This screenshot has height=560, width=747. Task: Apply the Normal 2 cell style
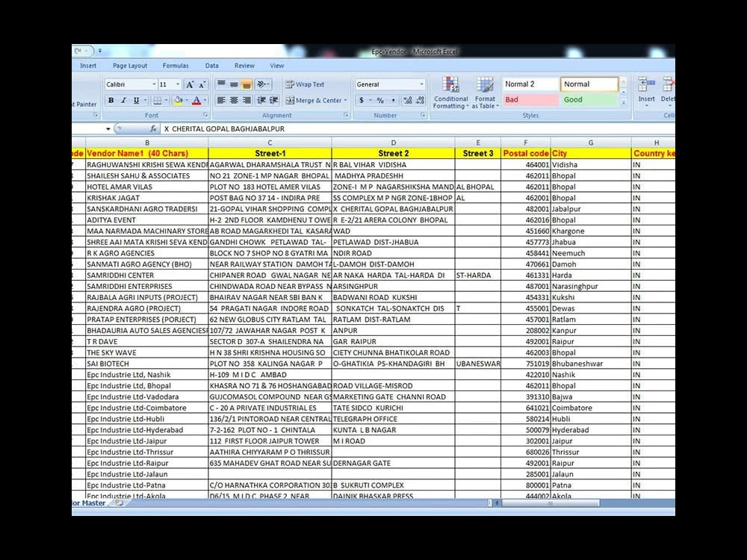pos(530,84)
